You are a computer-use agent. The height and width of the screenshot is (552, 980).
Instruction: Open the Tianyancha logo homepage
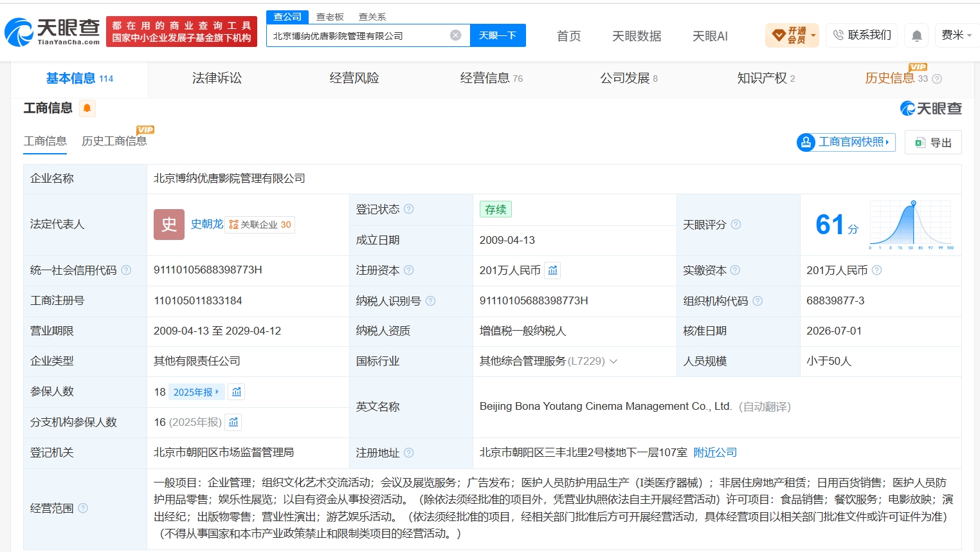[52, 32]
